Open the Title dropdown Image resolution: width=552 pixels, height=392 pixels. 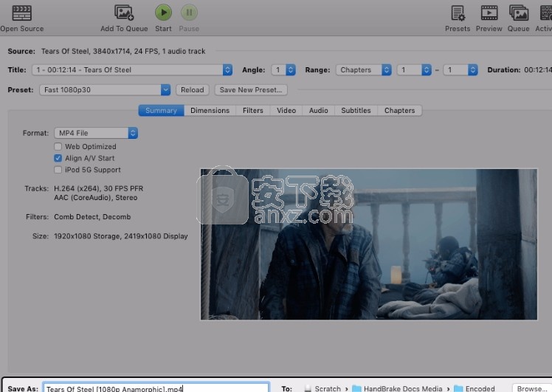click(132, 69)
